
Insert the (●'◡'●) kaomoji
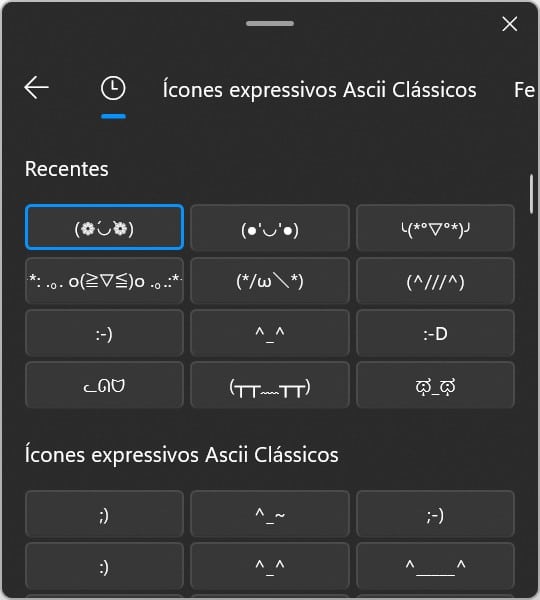[270, 227]
